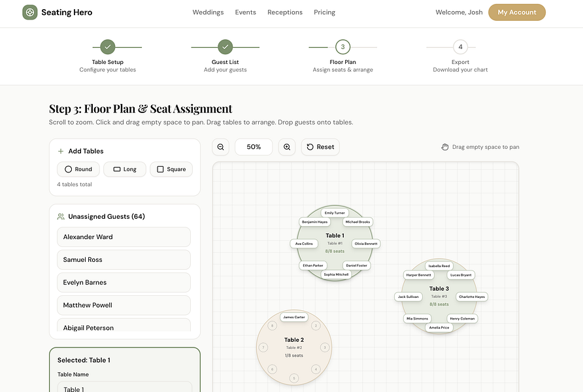Click guest chip Amelia Price

pyautogui.click(x=439, y=328)
